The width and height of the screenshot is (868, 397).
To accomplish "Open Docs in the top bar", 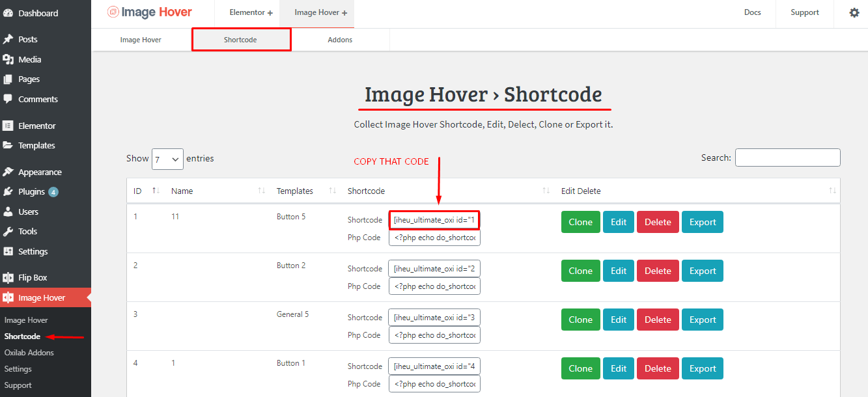I will (x=753, y=12).
